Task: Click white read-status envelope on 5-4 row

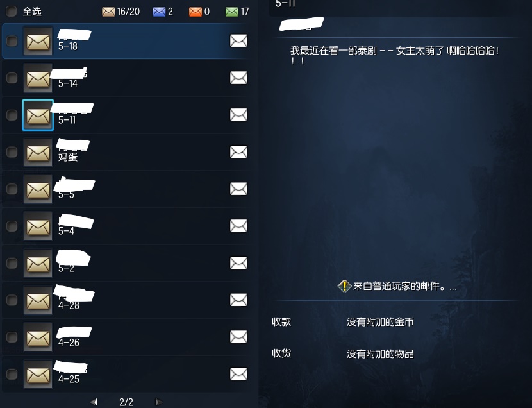Action: click(238, 226)
